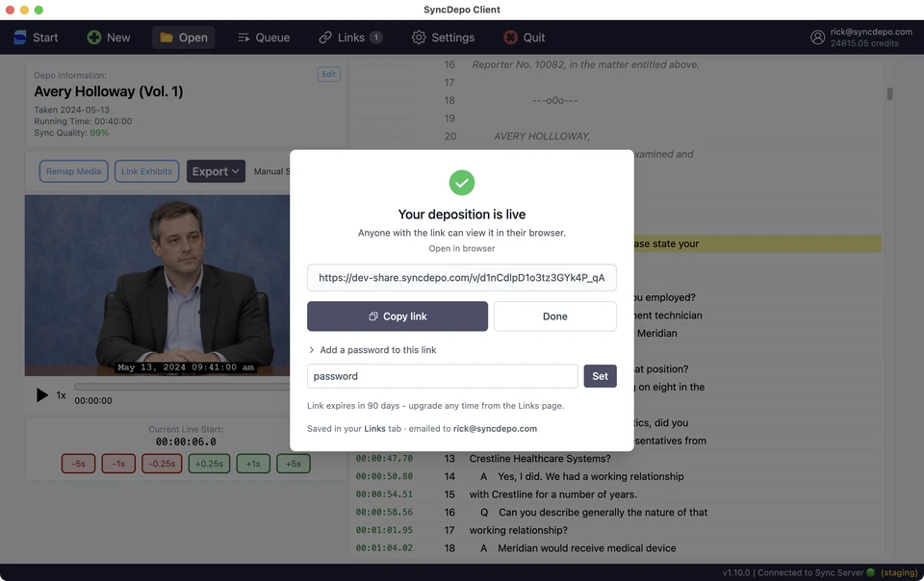Click timestamp 00:00:58.56 in transcript
The image size is (924, 581).
pyautogui.click(x=384, y=512)
